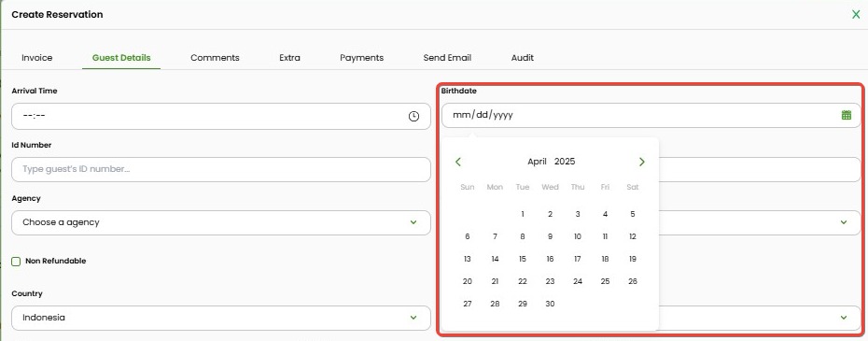
Task: Choose day 24 in the calendar
Action: click(578, 281)
